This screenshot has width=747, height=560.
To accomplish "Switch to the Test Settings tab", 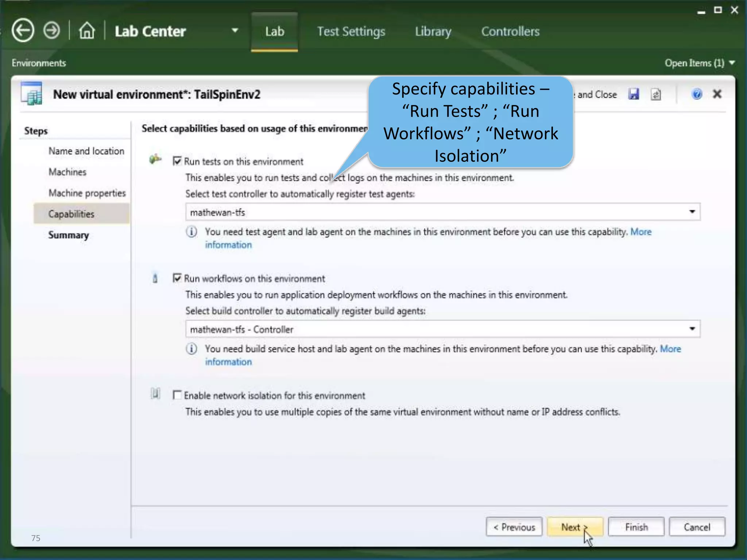I will click(351, 32).
